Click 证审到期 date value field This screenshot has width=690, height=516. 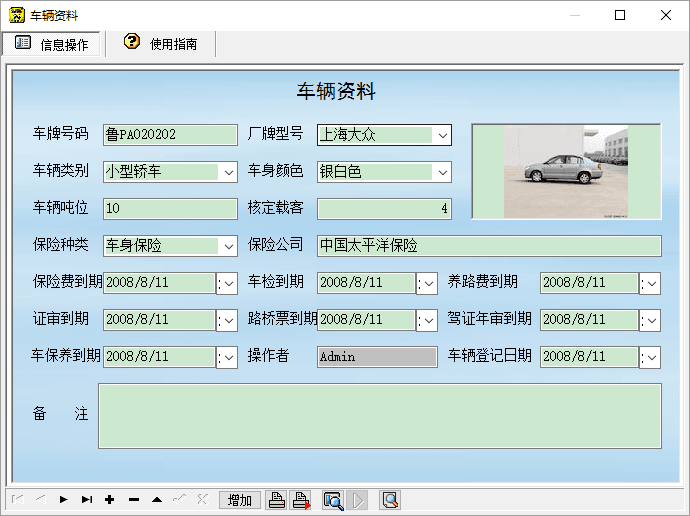point(159,320)
